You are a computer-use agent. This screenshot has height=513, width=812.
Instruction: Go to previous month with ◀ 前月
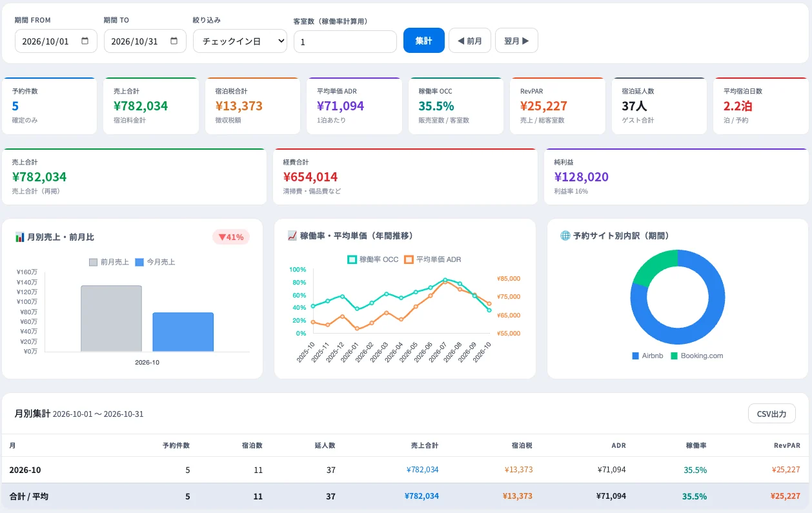pos(470,40)
